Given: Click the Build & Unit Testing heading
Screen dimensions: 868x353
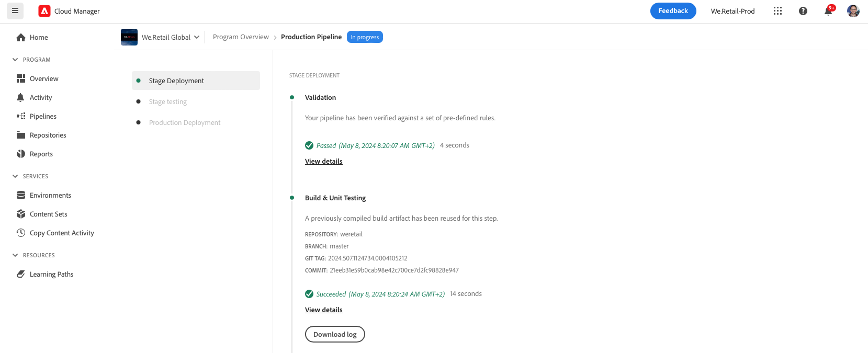Looking at the screenshot, I should pos(335,198).
